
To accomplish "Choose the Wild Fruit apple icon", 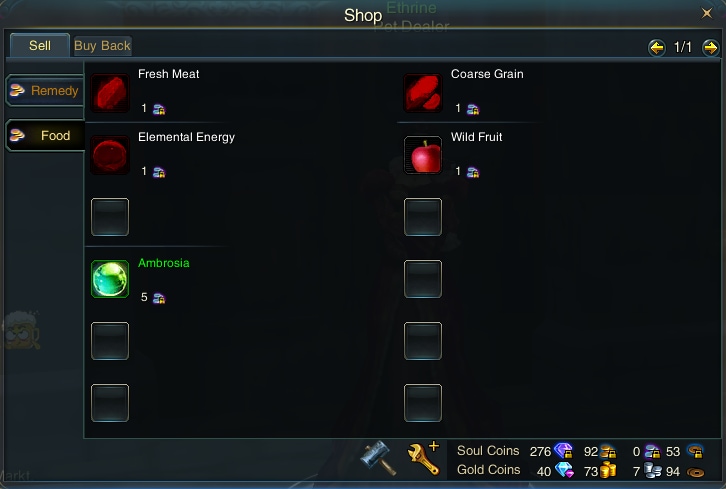I will pyautogui.click(x=423, y=155).
